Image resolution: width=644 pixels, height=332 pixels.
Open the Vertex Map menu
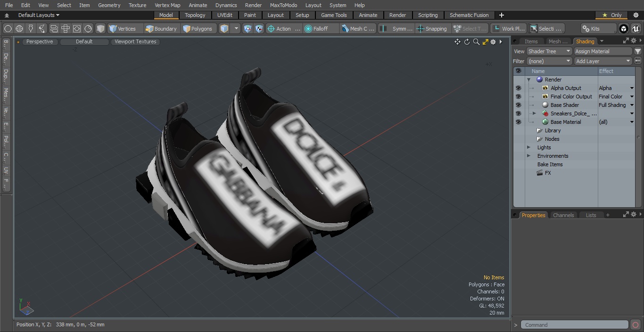pos(167,5)
